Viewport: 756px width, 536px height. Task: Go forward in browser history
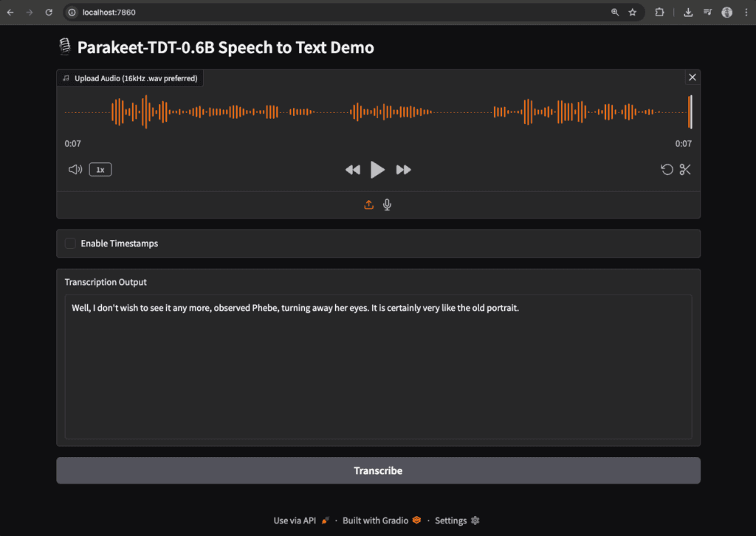coord(30,13)
